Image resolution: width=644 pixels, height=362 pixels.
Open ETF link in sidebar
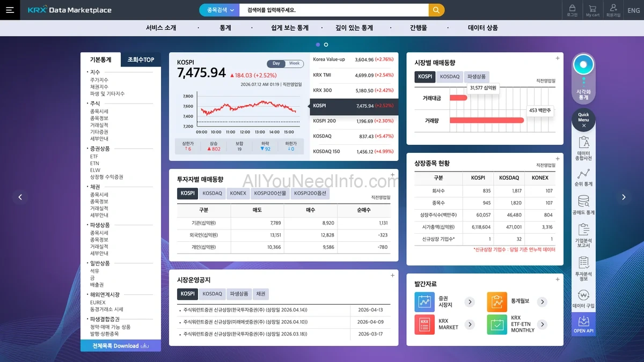tap(94, 157)
